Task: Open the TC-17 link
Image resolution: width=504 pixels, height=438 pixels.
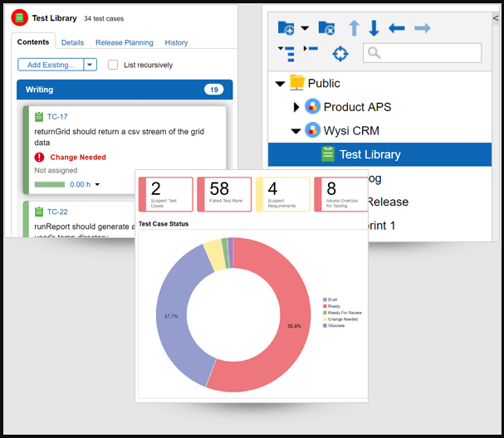Action: (57, 117)
